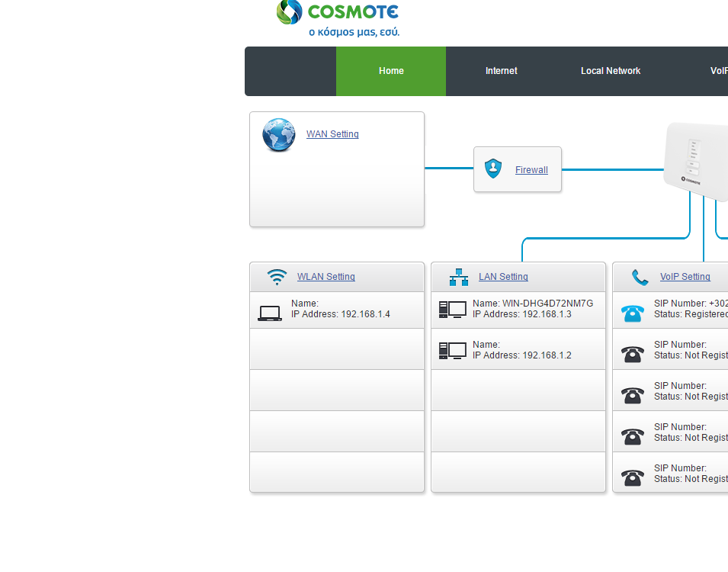The image size is (728, 572).
Task: Click the laptop icon for 192.168.1.4
Action: coord(270,313)
